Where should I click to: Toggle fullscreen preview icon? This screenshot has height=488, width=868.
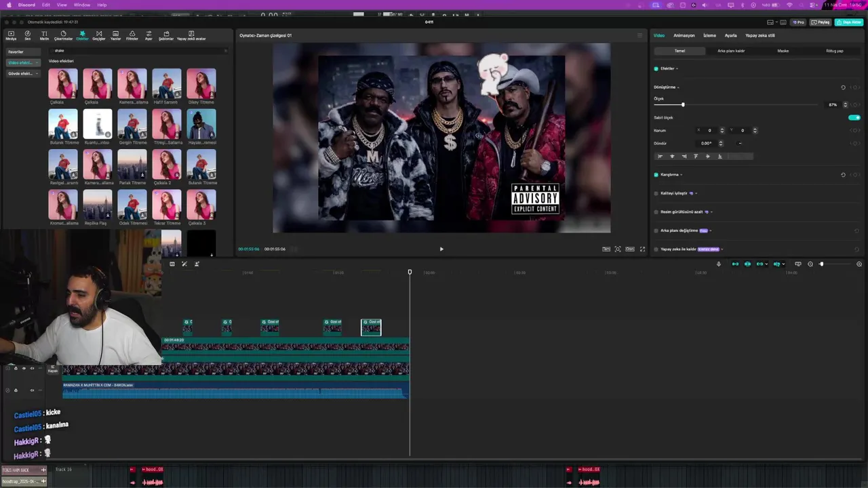[x=642, y=249]
